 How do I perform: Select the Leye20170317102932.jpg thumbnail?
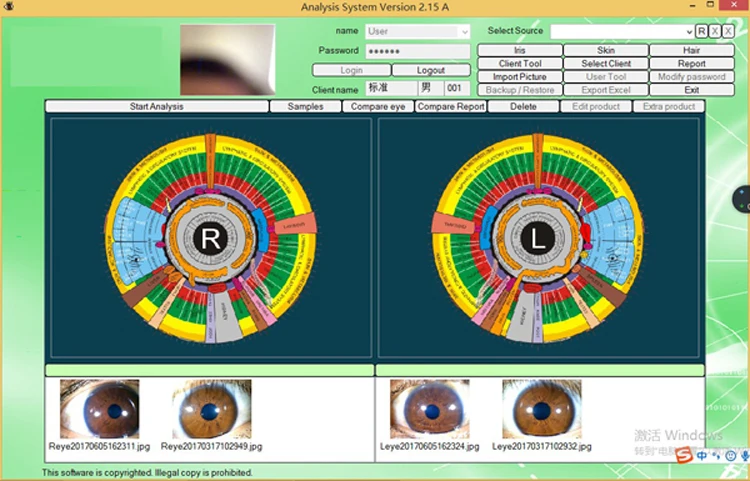(x=541, y=409)
